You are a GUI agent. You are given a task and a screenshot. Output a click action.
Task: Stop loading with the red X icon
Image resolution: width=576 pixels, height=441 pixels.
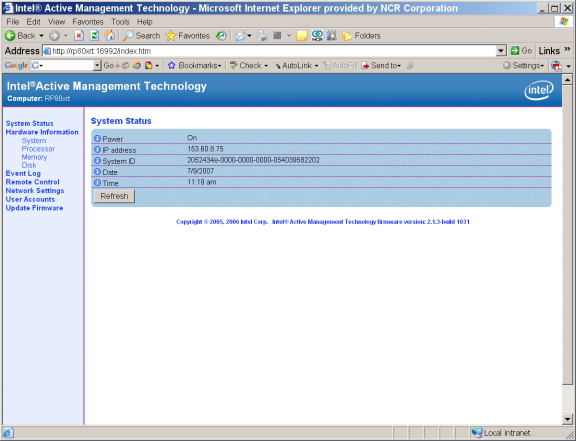click(79, 36)
